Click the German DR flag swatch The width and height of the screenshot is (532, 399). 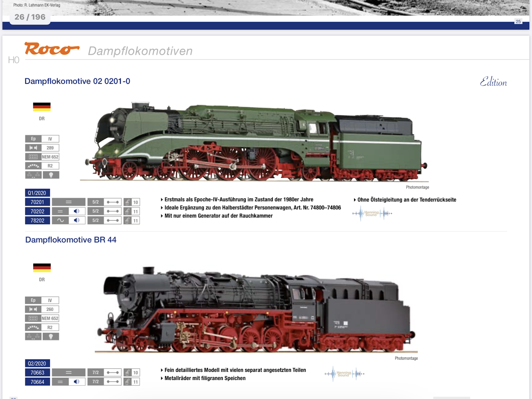point(42,107)
